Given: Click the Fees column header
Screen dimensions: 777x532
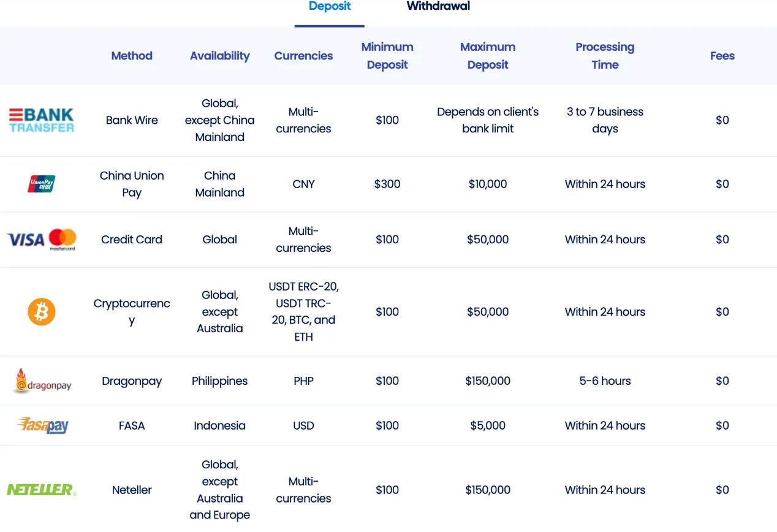Looking at the screenshot, I should coord(722,56).
